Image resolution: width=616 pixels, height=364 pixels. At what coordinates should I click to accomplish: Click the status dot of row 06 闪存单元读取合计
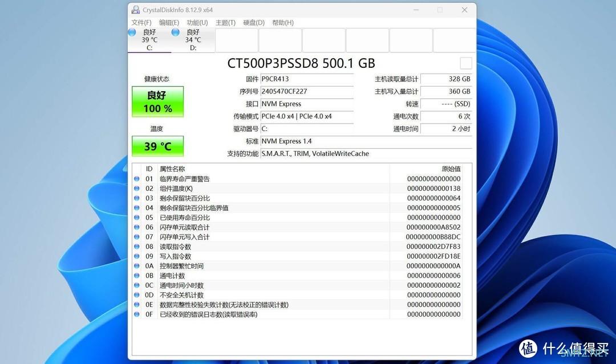coord(137,227)
